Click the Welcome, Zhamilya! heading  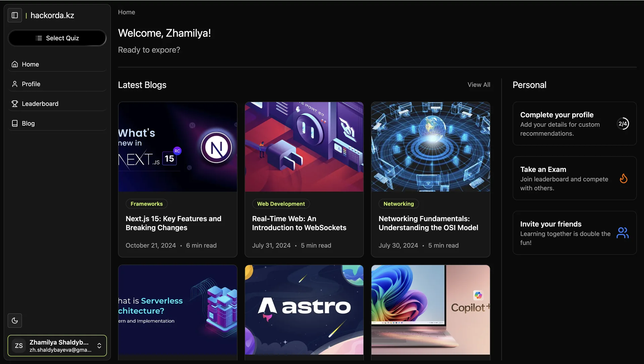click(164, 33)
